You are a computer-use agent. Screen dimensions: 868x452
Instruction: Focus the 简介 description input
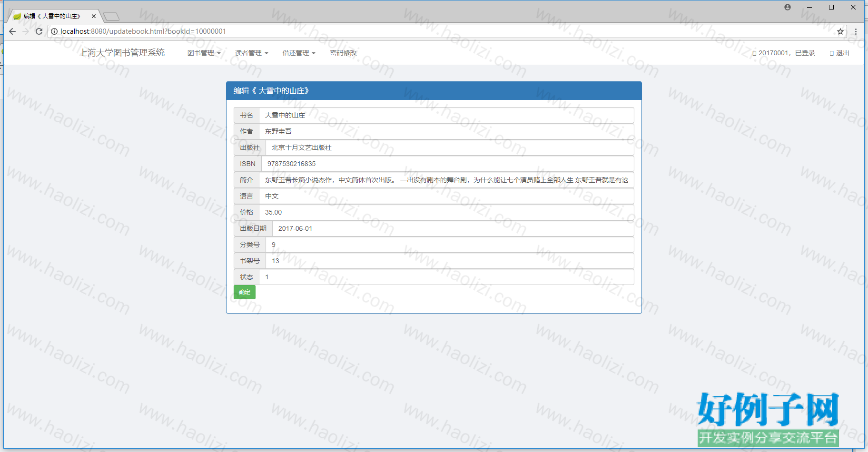tap(446, 180)
